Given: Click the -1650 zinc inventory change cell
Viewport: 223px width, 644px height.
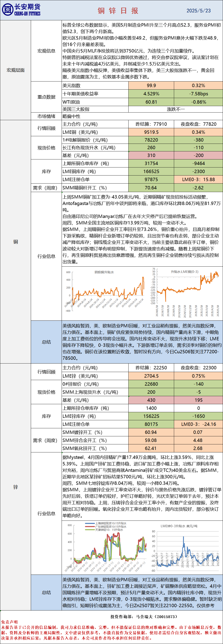Looking at the screenshot, I should coord(198,416).
